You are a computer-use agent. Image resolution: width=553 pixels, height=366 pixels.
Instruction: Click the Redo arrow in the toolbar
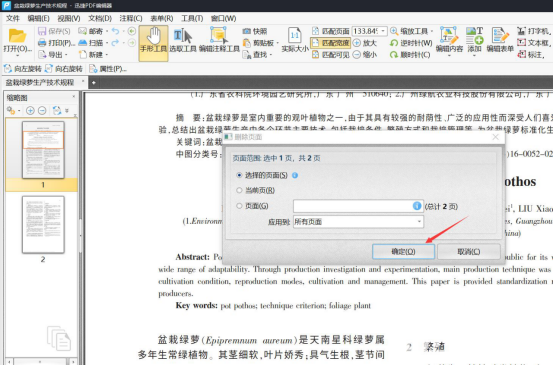115,43
